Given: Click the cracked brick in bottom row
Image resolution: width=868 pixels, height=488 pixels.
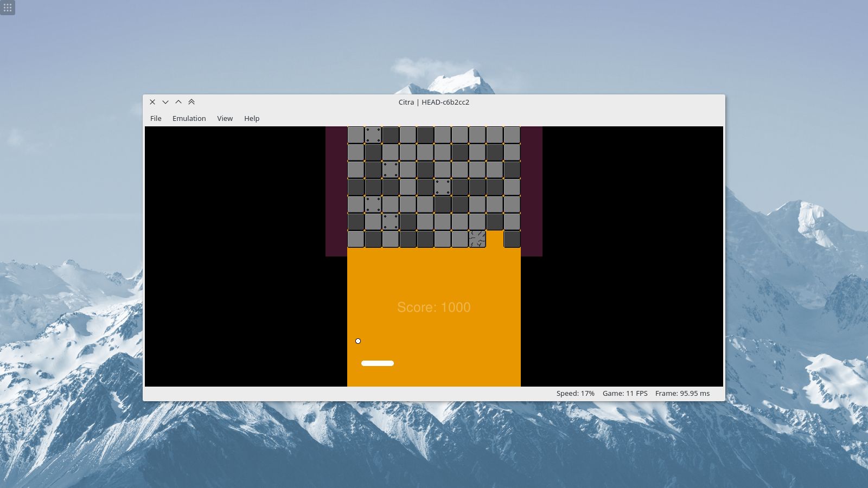Looking at the screenshot, I should tap(477, 239).
